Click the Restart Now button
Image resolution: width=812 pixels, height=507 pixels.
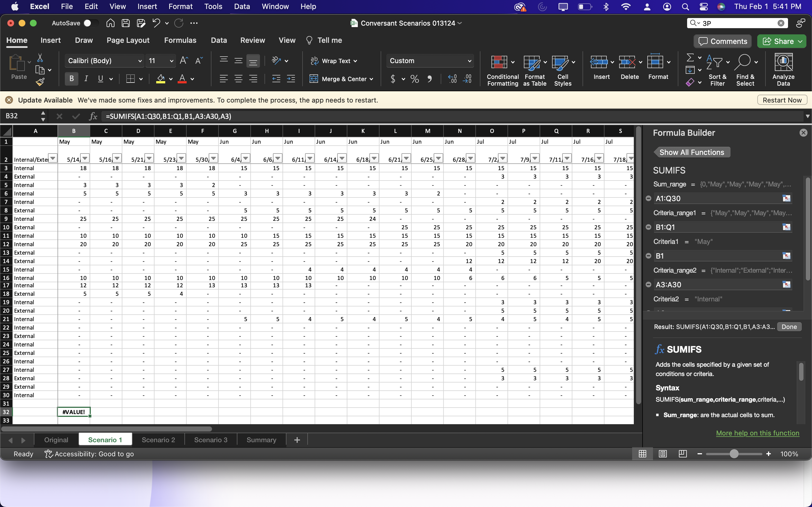click(x=782, y=100)
